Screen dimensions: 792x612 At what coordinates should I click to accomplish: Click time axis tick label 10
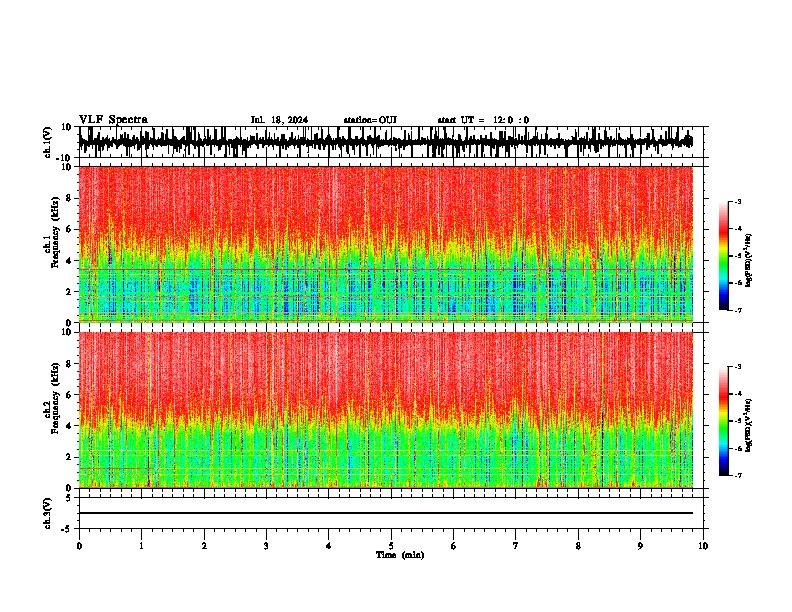pyautogui.click(x=703, y=546)
